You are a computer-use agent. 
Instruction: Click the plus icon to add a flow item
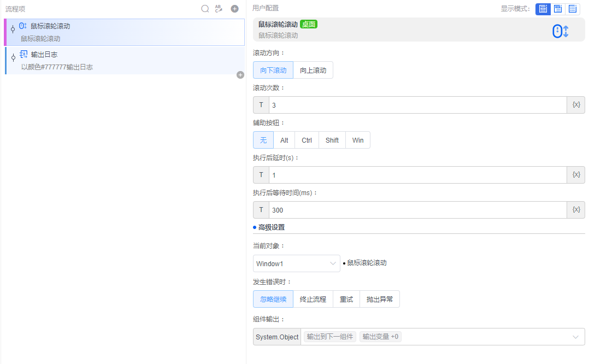coord(235,9)
